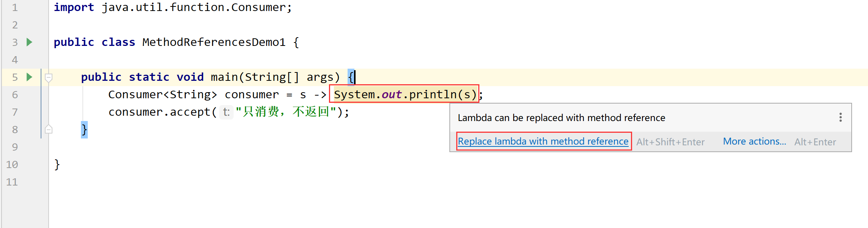Image resolution: width=868 pixels, height=228 pixels.
Task: Place the cursor on the import Consumer statement
Action: tap(173, 7)
